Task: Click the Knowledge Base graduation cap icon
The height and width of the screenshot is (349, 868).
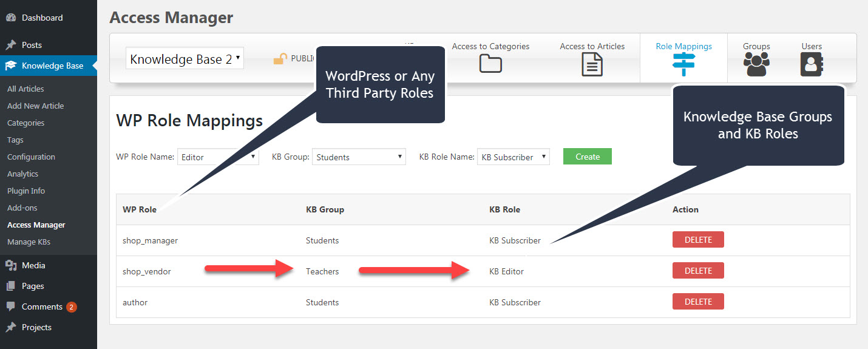Action: [x=11, y=66]
